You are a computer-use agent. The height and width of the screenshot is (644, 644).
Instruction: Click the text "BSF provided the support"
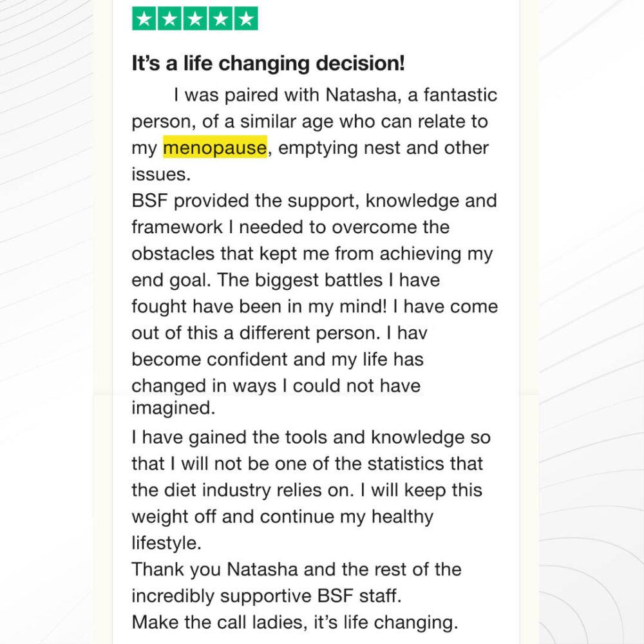[x=245, y=201]
